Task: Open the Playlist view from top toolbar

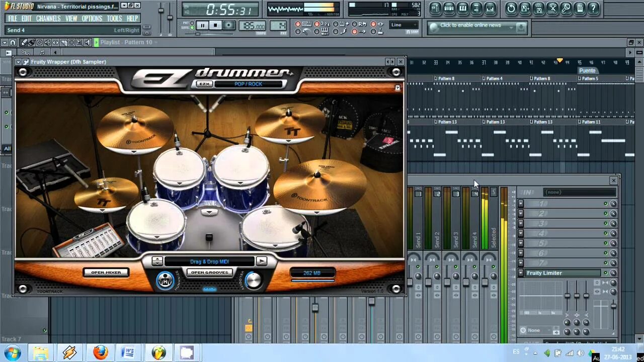Action: [x=436, y=8]
